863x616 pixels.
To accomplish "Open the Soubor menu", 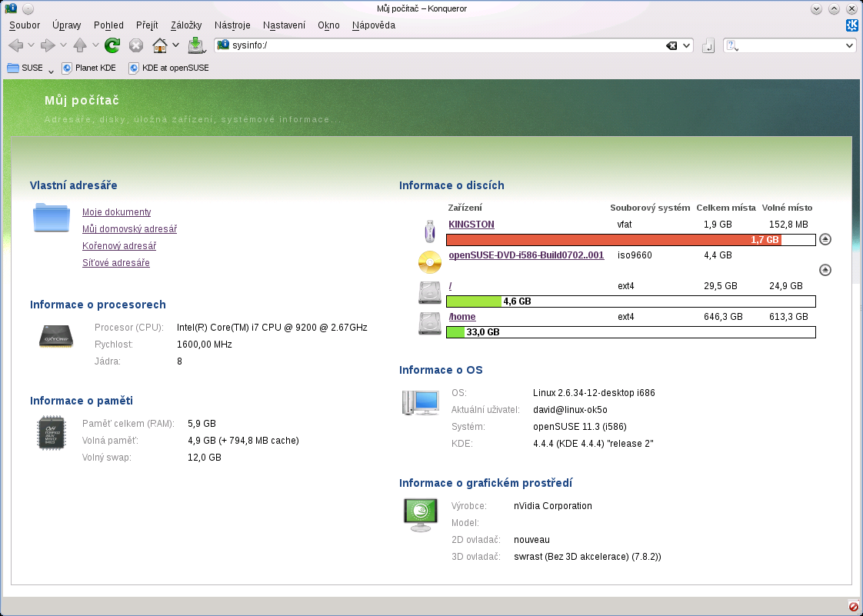I will tap(25, 25).
